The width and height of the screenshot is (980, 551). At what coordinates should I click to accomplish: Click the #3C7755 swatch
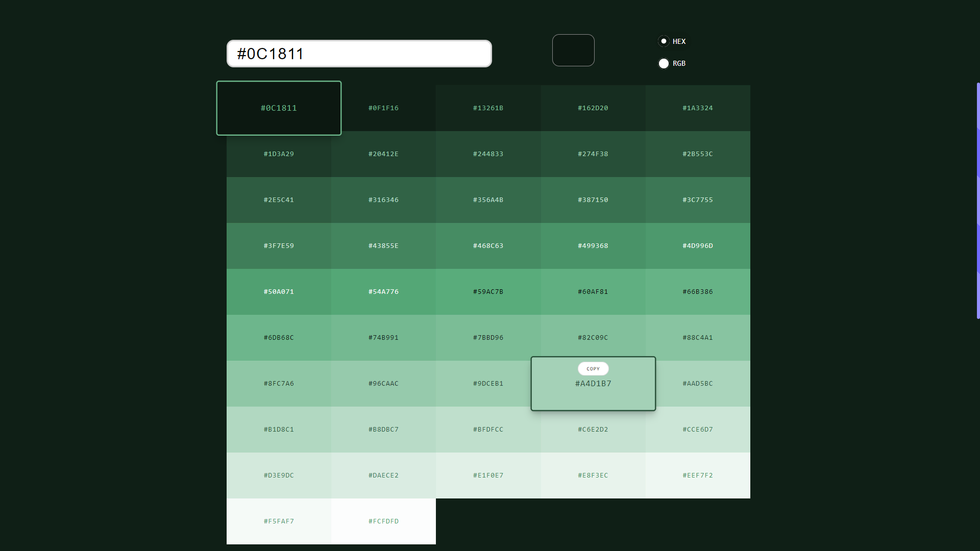point(698,200)
